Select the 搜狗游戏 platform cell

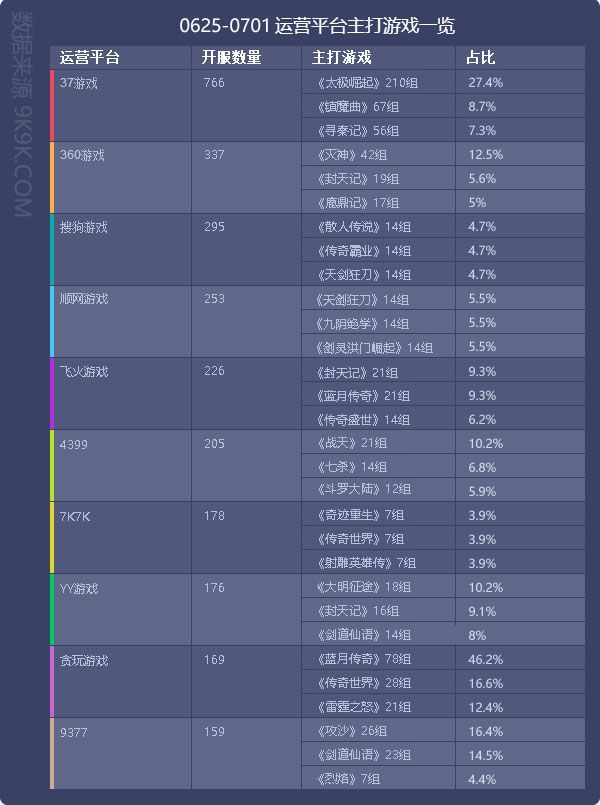tap(122, 250)
